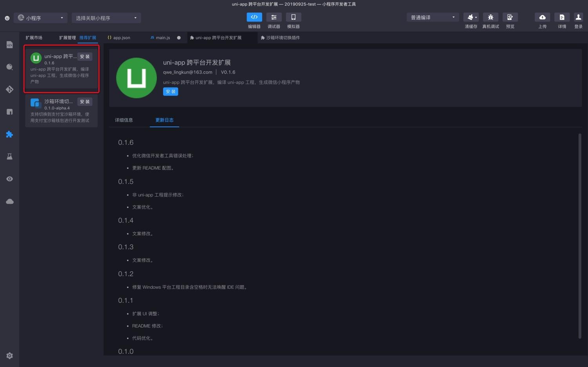588x367 pixels.
Task: Click 代码优化 changelog entry
Action: 143,338
